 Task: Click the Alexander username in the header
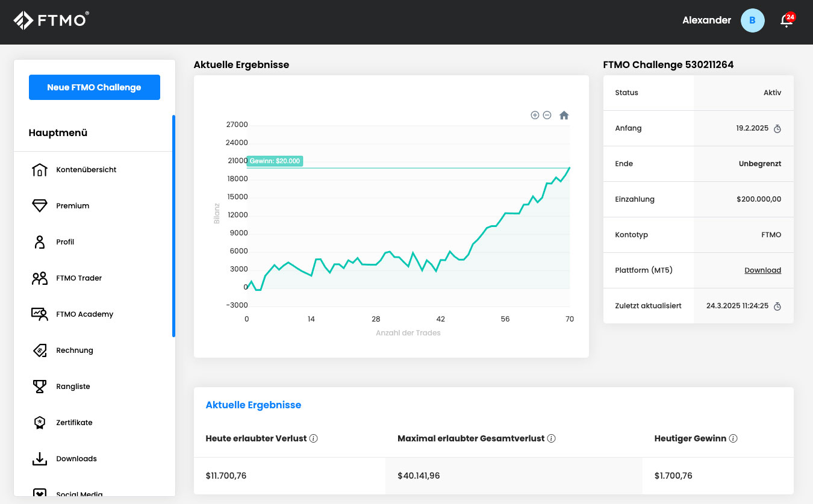[706, 20]
